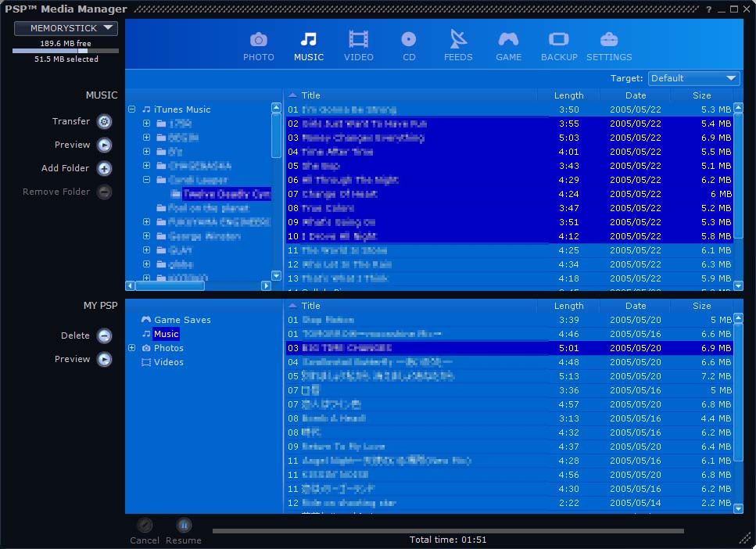The height and width of the screenshot is (549, 756).
Task: Expand the GLAY folder
Action: point(146,250)
